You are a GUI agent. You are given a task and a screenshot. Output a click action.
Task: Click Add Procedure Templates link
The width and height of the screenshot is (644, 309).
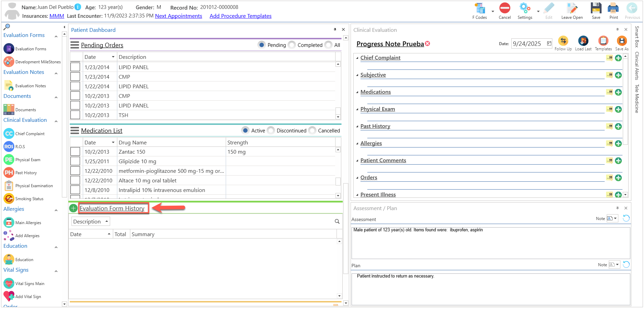coord(240,16)
